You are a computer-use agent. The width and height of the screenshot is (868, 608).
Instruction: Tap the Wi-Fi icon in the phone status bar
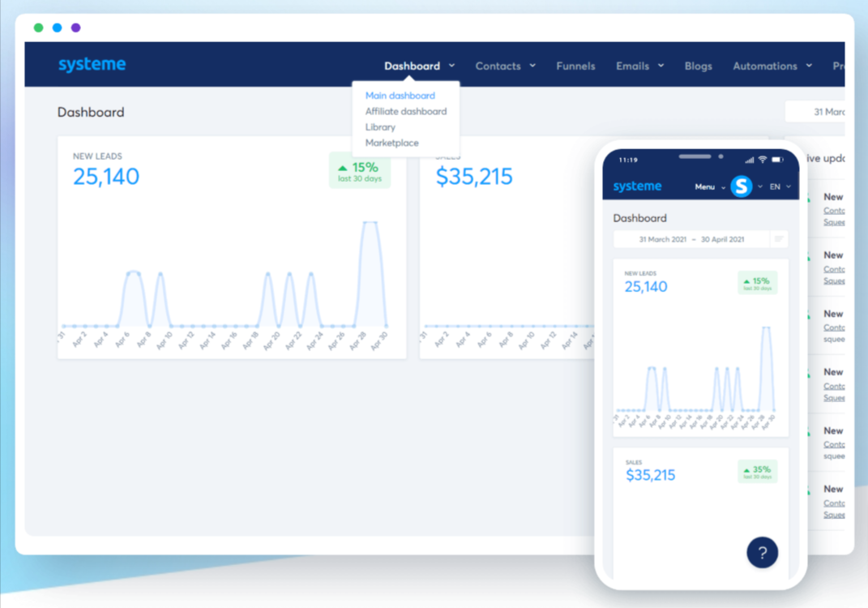coord(763,159)
